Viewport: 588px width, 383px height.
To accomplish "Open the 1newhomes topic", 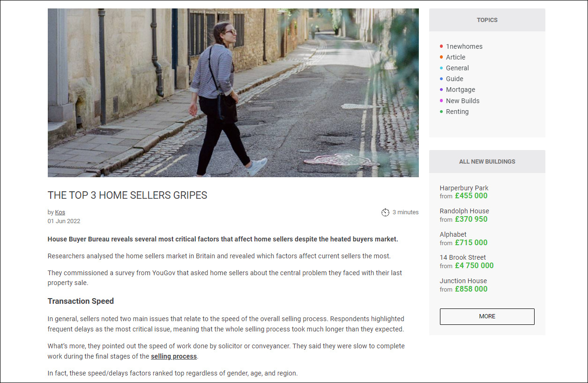I will (x=464, y=46).
